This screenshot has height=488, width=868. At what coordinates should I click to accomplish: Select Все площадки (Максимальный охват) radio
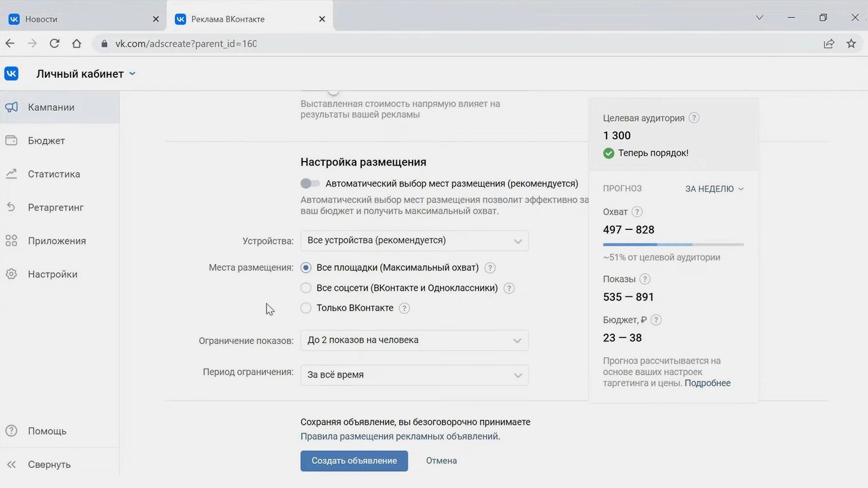click(x=306, y=268)
